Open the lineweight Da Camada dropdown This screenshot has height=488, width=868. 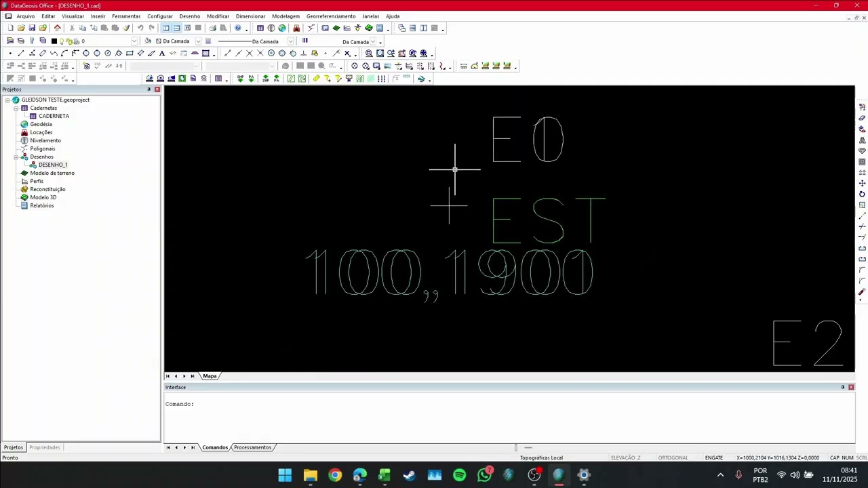pyautogui.click(x=372, y=41)
